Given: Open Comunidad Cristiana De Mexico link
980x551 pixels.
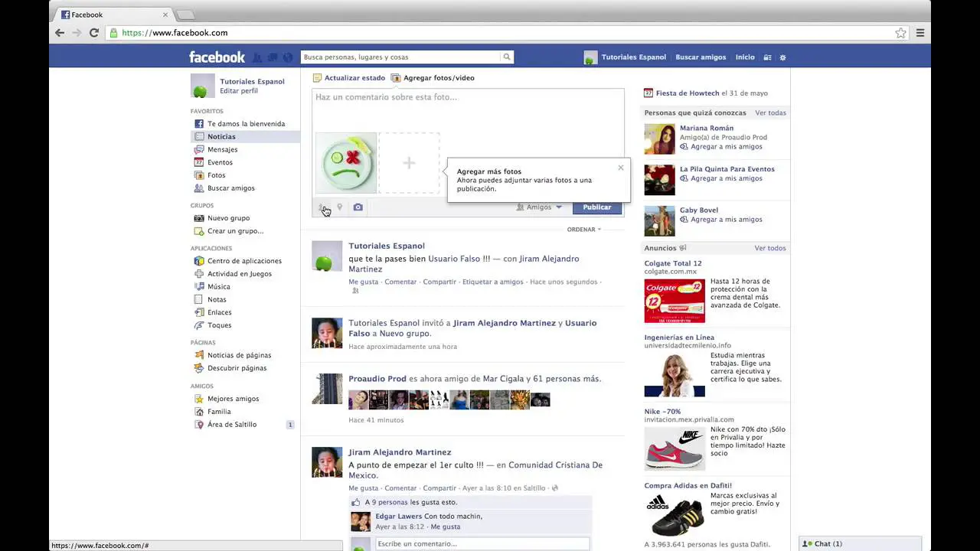Looking at the screenshot, I should click(x=475, y=470).
